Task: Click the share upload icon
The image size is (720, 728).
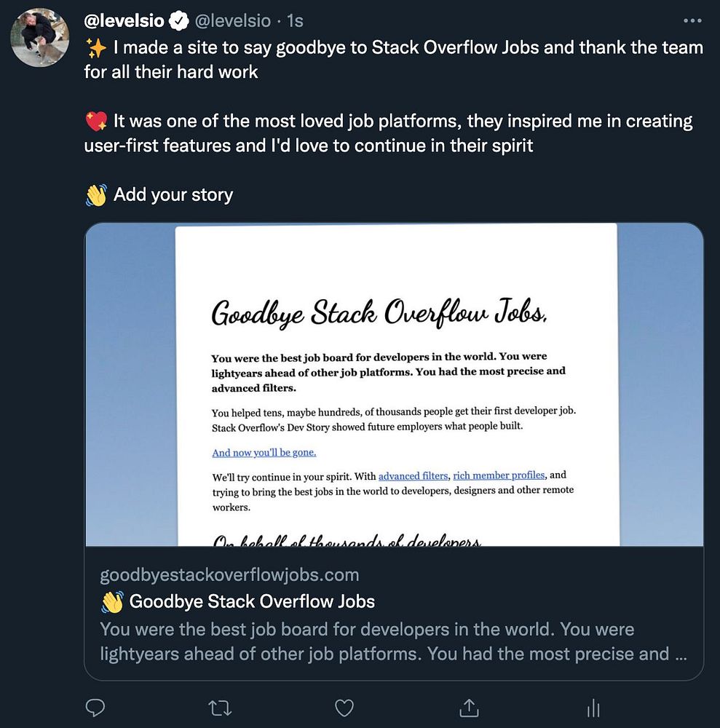Action: click(470, 707)
